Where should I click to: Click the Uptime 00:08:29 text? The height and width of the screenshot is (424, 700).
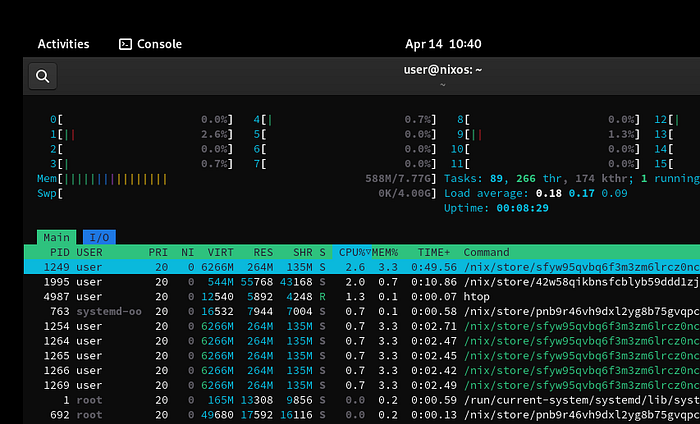(x=496, y=208)
